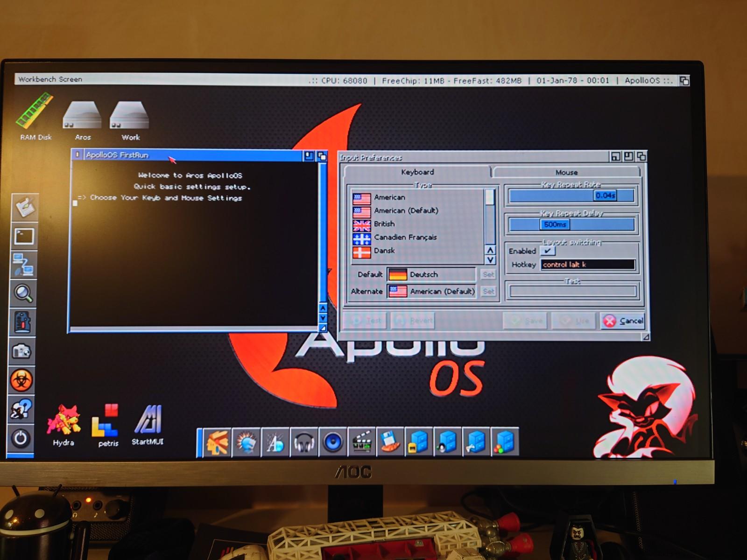The height and width of the screenshot is (560, 747).
Task: Select the Keyboard tab
Action: tap(417, 172)
